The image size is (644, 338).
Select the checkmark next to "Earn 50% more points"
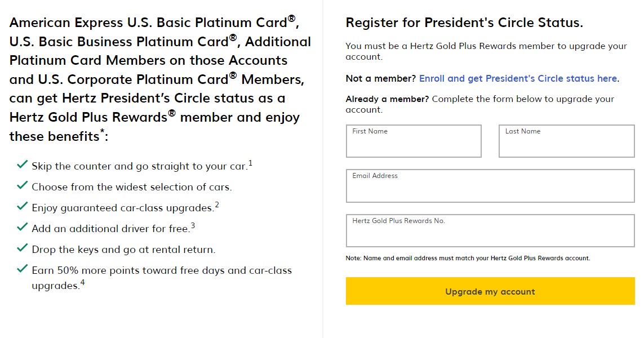[22, 269]
